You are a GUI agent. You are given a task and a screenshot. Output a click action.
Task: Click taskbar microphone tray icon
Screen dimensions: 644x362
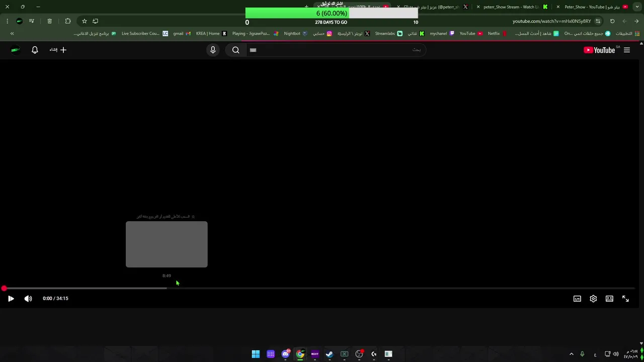pos(582,354)
